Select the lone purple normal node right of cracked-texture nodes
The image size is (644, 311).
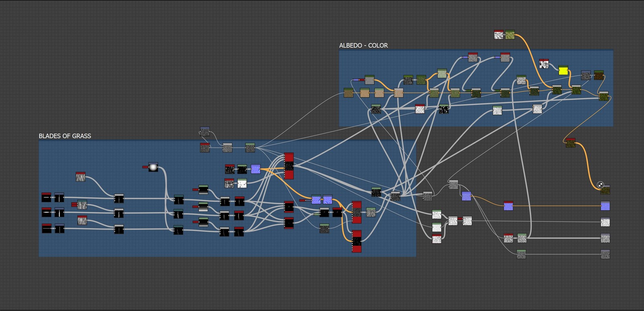[x=256, y=169]
